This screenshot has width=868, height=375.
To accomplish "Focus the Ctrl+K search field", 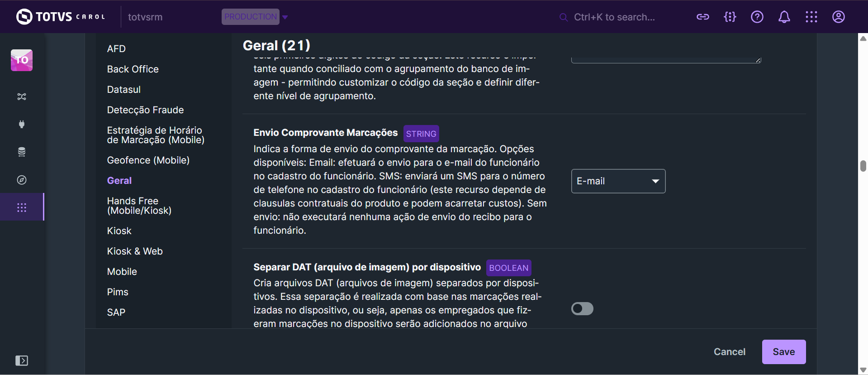I will click(x=614, y=17).
